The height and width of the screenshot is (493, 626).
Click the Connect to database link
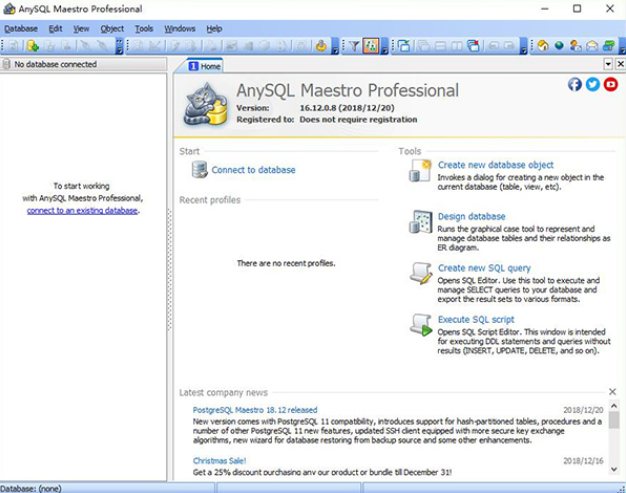click(253, 170)
